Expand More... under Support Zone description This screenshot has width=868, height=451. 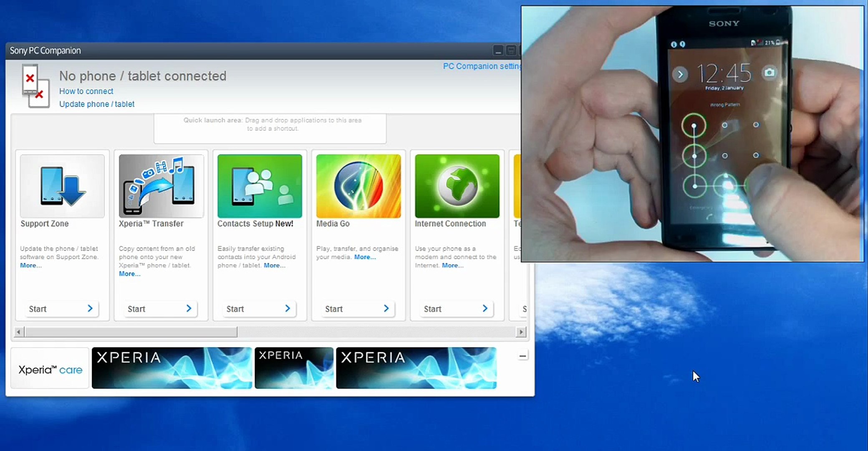30,266
